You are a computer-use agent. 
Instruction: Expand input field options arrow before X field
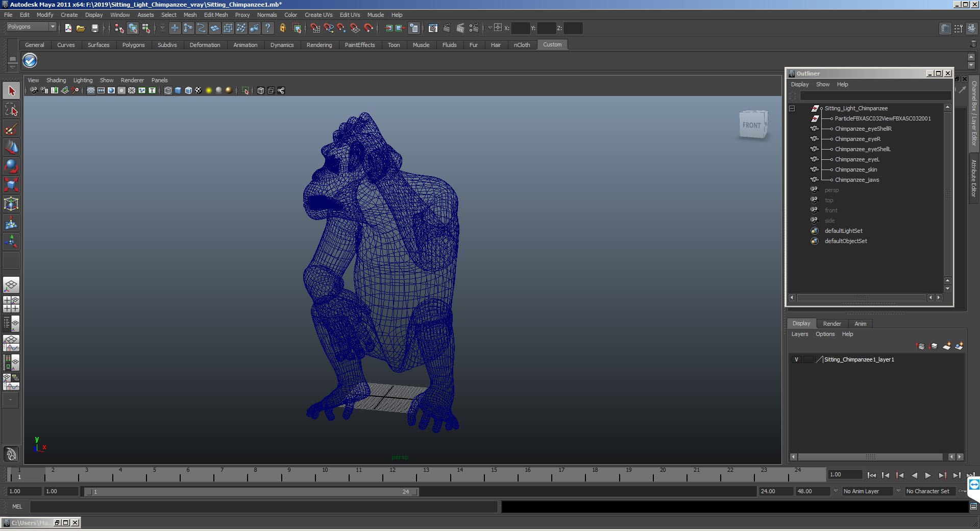coord(489,28)
